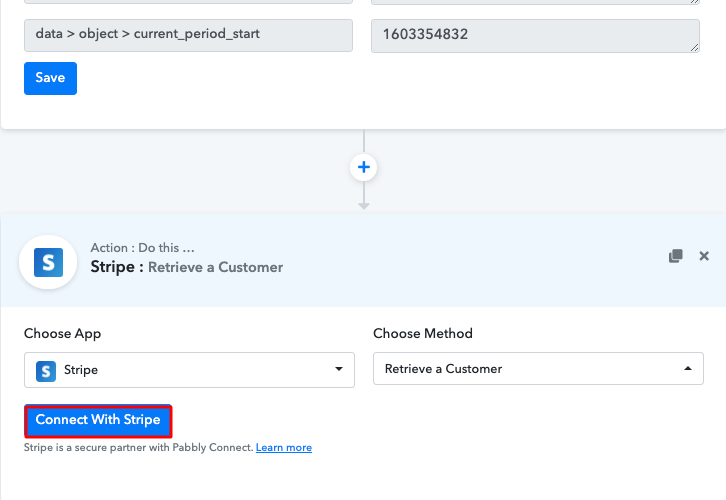Click the Stripe logo in action header
The width and height of the screenshot is (726, 500).
(48, 262)
